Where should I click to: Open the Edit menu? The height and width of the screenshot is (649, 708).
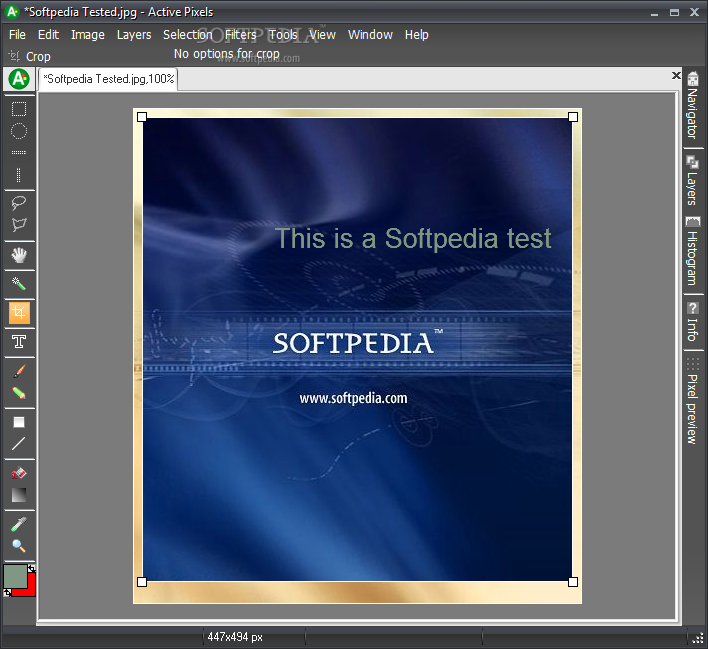(x=48, y=35)
